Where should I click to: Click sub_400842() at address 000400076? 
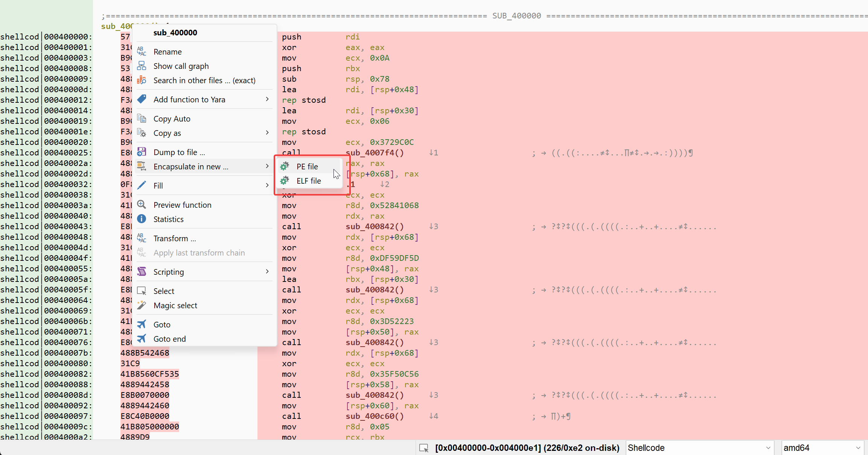coord(375,342)
